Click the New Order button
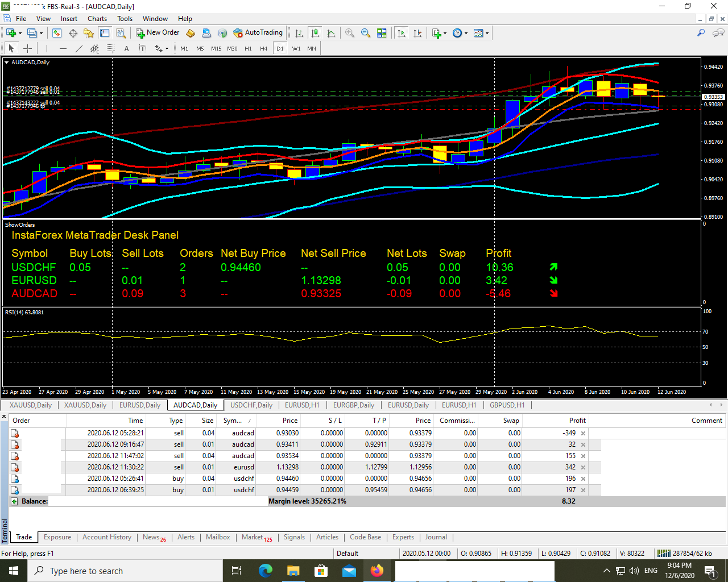Screen dimensions: 728x582 158,33
